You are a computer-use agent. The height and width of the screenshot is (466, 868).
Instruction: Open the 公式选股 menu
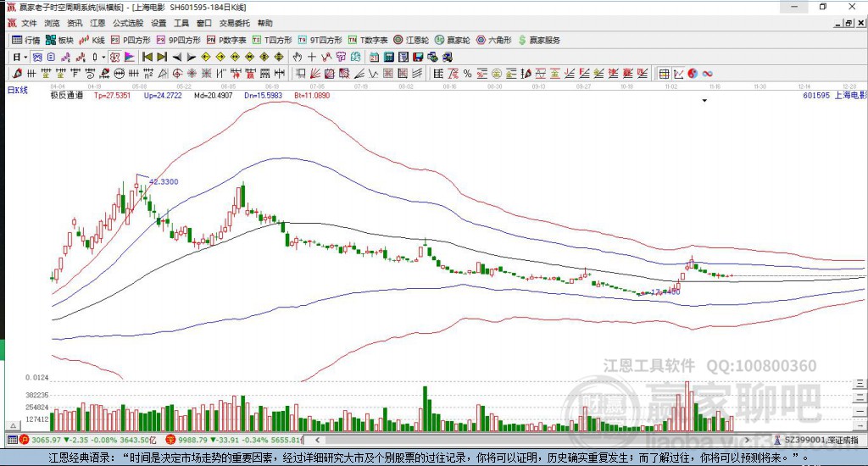coord(128,23)
